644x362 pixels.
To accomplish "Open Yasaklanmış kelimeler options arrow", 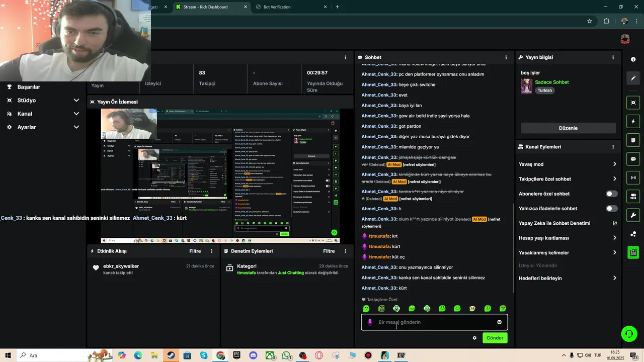I will click(x=614, y=253).
